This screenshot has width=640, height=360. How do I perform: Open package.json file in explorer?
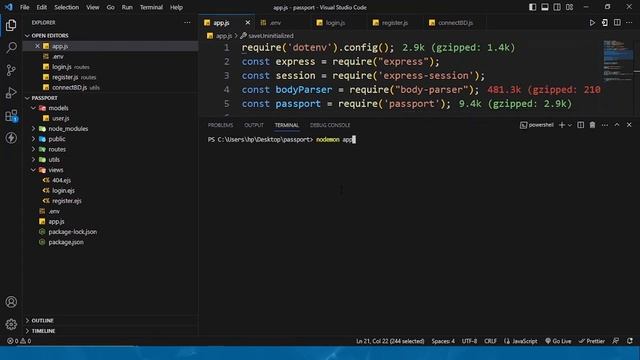click(66, 242)
